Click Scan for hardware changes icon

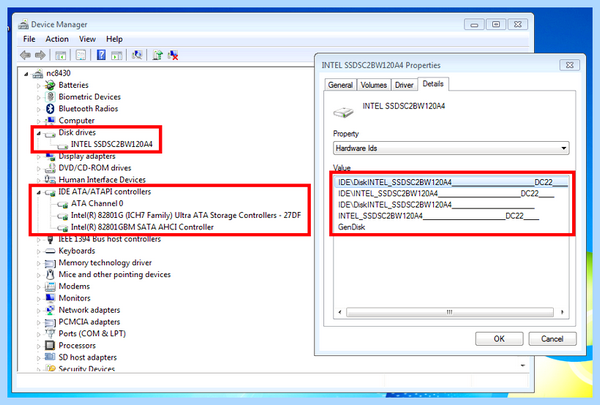[x=137, y=55]
